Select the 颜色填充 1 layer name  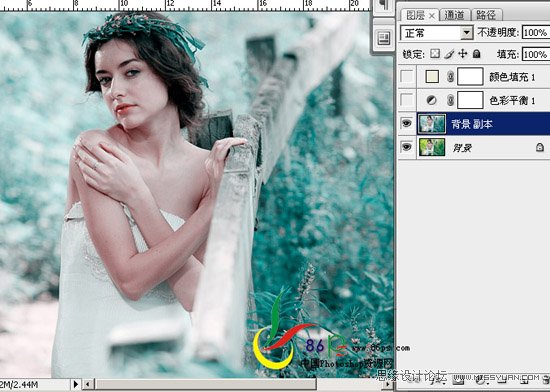tap(512, 77)
